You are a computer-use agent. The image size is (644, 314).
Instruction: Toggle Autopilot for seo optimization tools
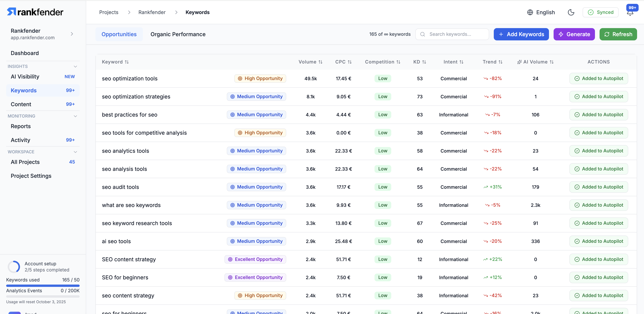pyautogui.click(x=598, y=78)
